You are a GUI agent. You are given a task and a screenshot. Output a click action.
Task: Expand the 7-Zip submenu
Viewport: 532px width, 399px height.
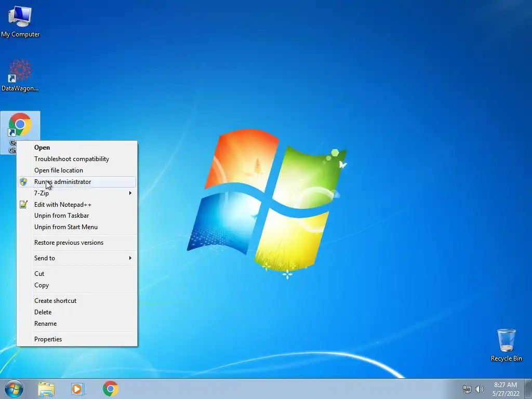click(x=77, y=193)
